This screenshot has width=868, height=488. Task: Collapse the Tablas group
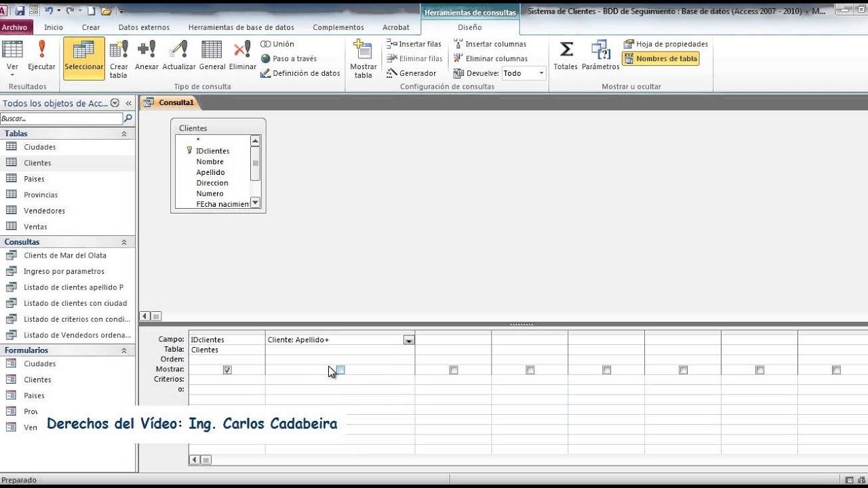124,134
